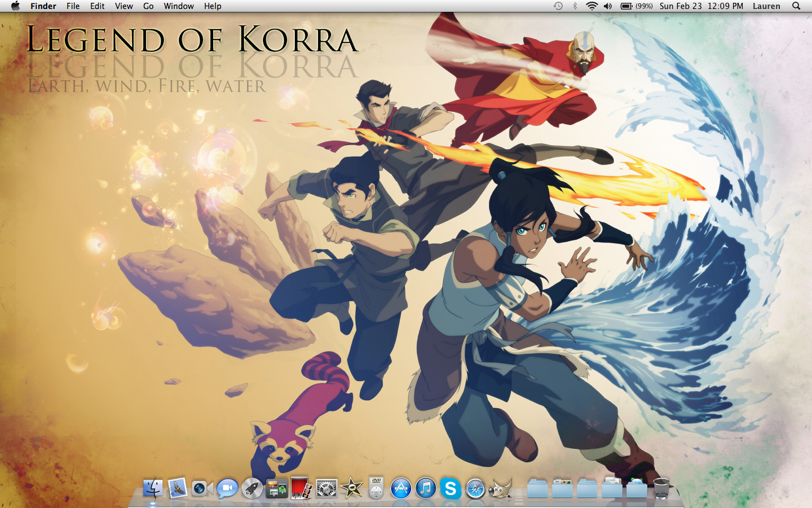Image resolution: width=812 pixels, height=508 pixels.
Task: Open Skype in the dock
Action: click(451, 488)
